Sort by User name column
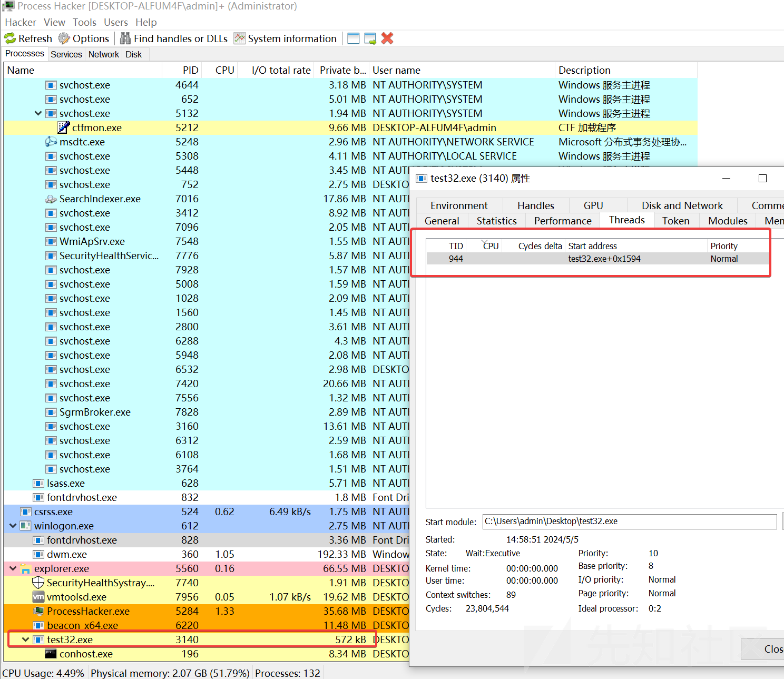 (462, 70)
